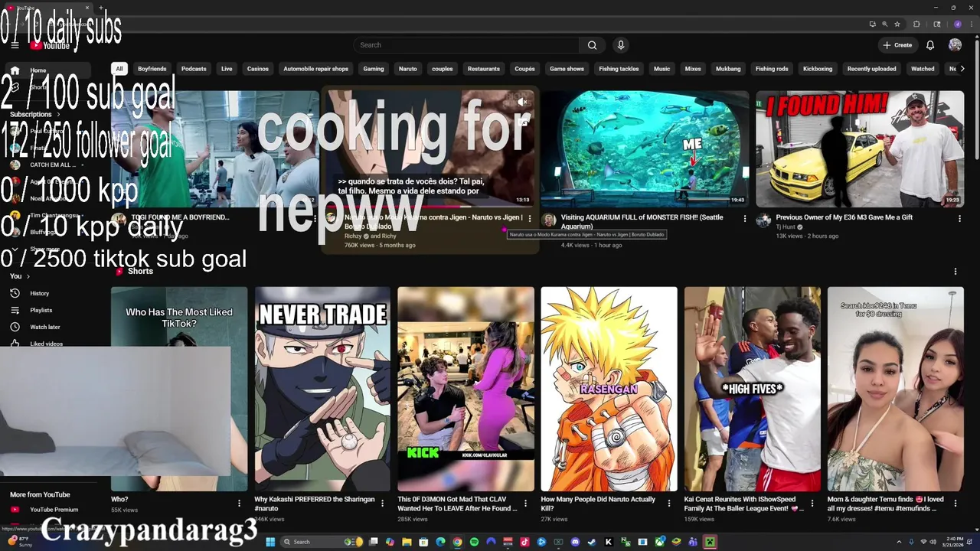Open the aquarium video thumbnail
The width and height of the screenshot is (980, 551).
[x=645, y=149]
